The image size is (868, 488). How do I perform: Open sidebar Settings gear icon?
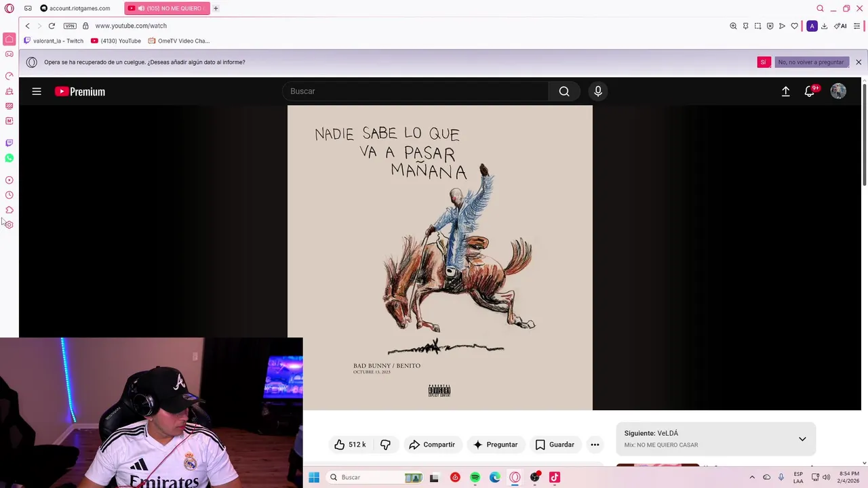click(x=9, y=225)
